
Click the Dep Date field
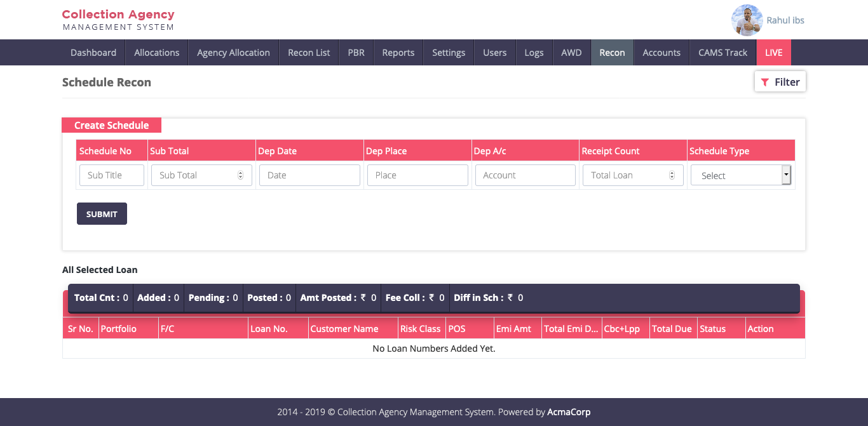(x=309, y=175)
